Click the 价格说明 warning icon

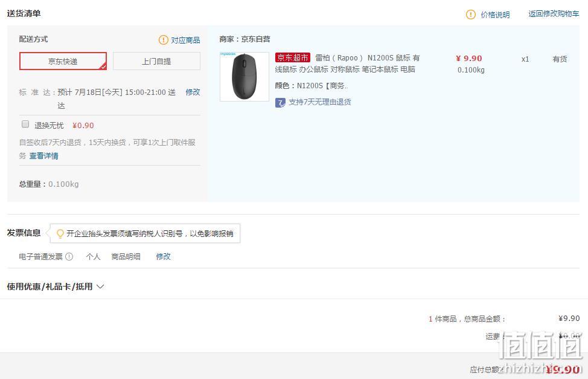(471, 15)
